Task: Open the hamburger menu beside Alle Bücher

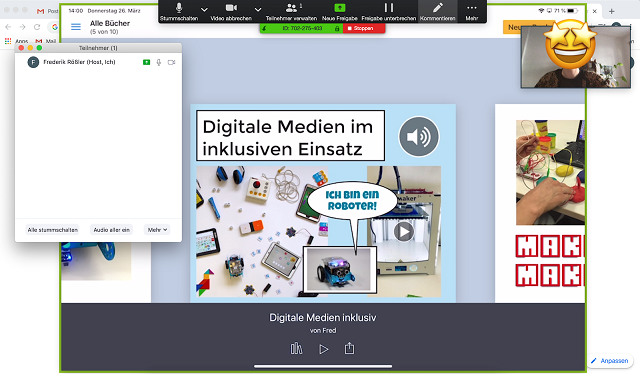Action: click(76, 27)
